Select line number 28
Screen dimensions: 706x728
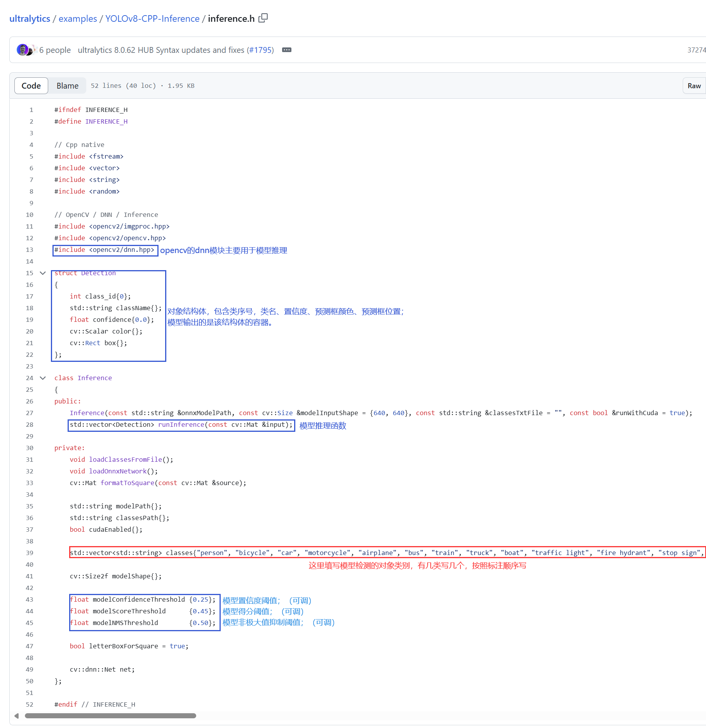30,424
